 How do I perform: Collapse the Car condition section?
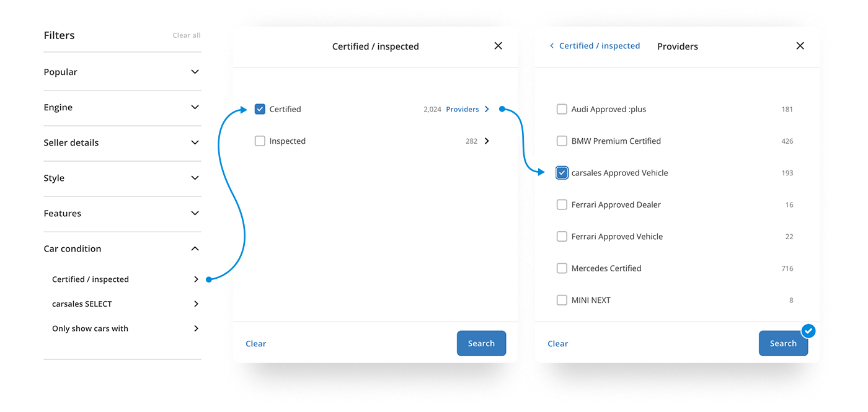point(195,249)
